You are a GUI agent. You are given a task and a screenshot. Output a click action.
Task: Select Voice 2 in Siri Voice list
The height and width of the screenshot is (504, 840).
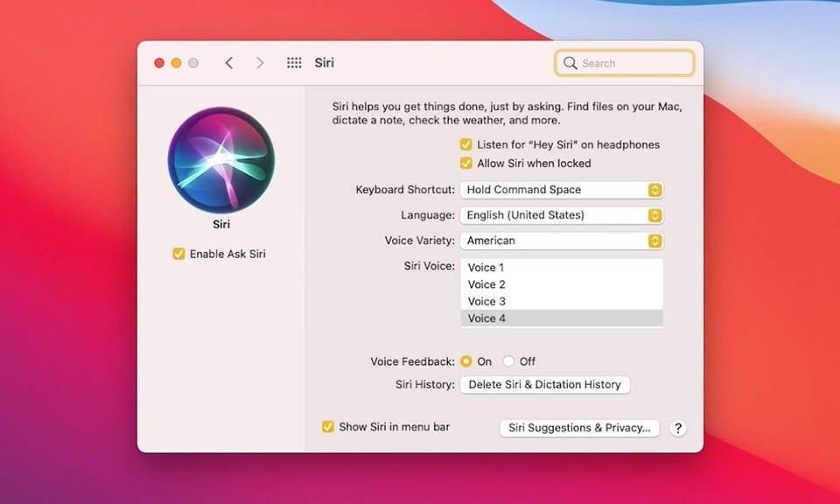pyautogui.click(x=562, y=284)
